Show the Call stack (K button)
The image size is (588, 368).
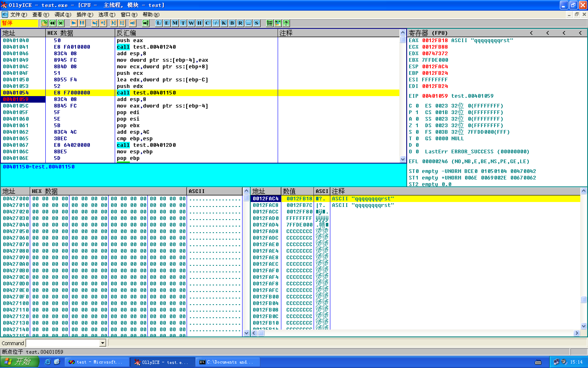(224, 23)
